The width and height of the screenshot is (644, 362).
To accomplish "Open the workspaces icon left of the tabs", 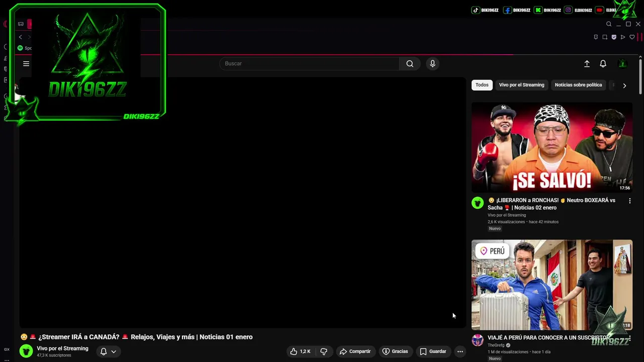I will click(21, 24).
